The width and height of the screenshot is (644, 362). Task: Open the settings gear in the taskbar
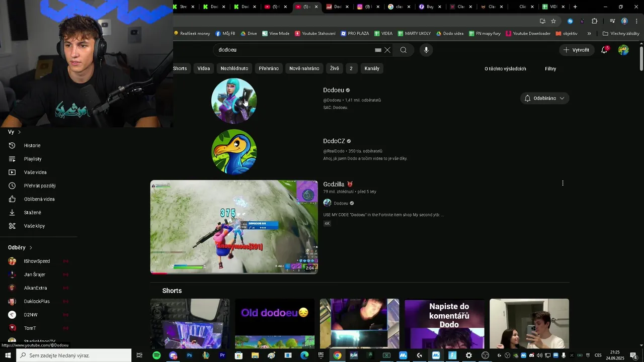pyautogui.click(x=469, y=355)
